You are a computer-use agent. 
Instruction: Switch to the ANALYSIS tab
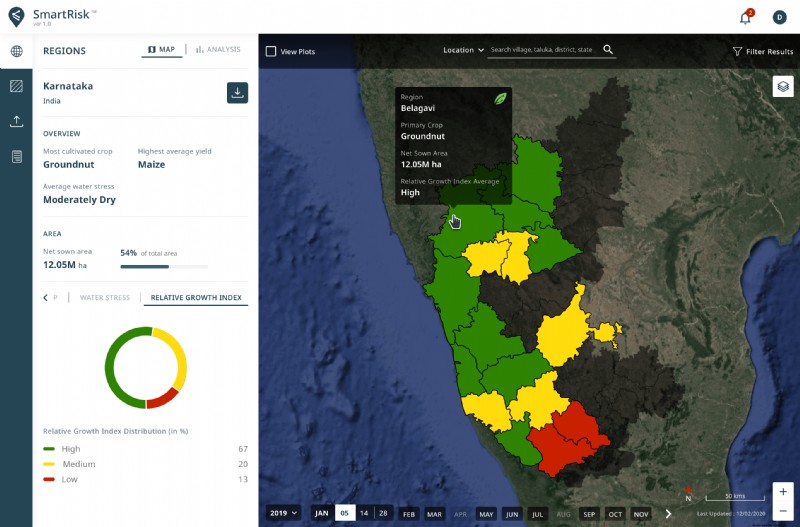(x=218, y=49)
